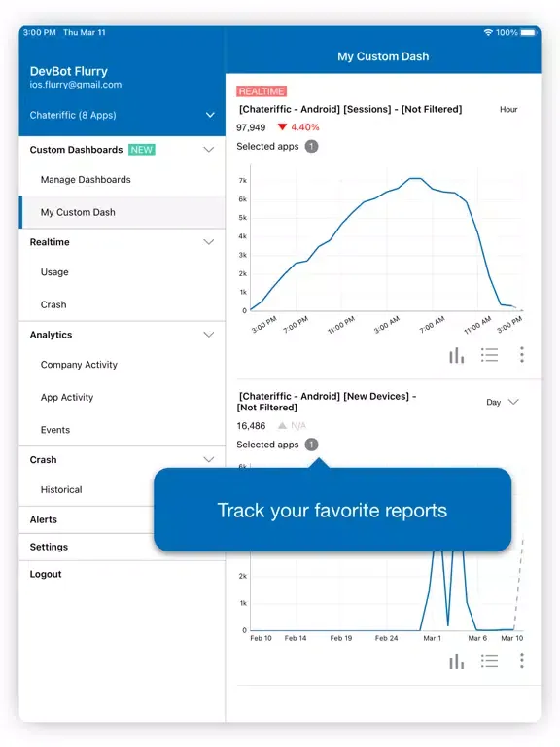Open Realtime Crash report
Viewport: 560px width, 747px height.
pyautogui.click(x=122, y=304)
